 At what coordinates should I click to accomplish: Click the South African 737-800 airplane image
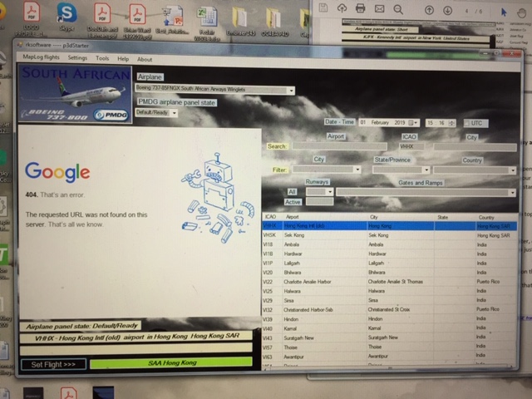click(x=75, y=95)
